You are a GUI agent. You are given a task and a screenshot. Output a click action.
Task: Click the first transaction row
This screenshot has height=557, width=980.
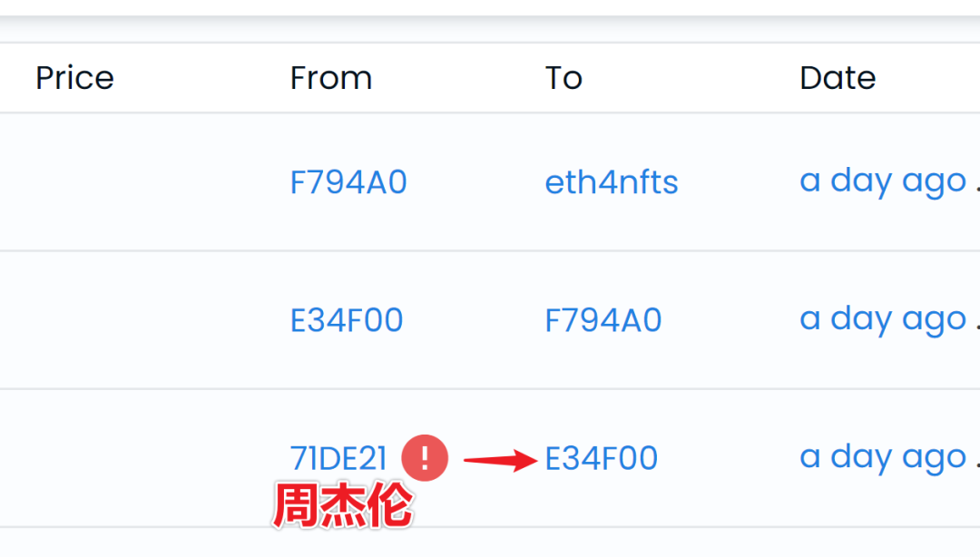490,180
